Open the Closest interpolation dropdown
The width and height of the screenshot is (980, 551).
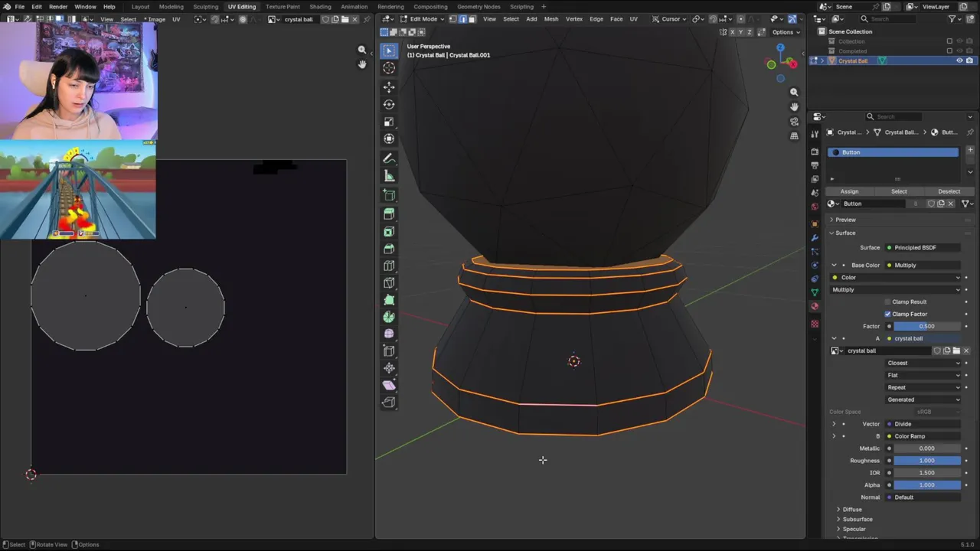[923, 363]
